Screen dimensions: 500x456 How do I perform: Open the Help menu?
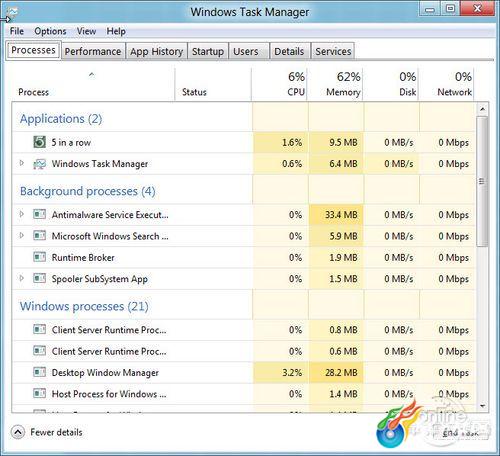(116, 31)
